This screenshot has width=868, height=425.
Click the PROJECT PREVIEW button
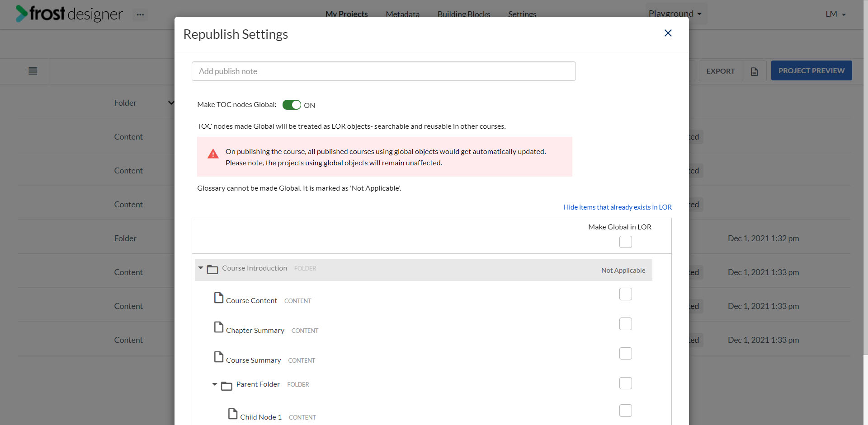pyautogui.click(x=811, y=70)
